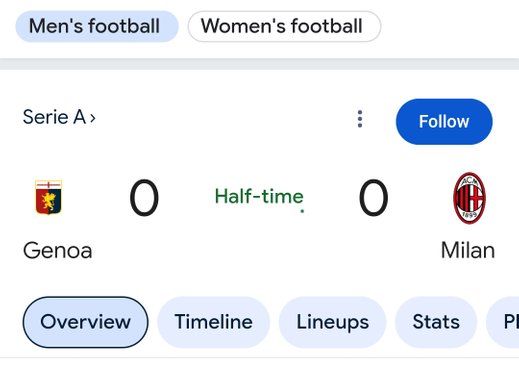Click the Genoa team name
This screenshot has width=519, height=380.
58,251
